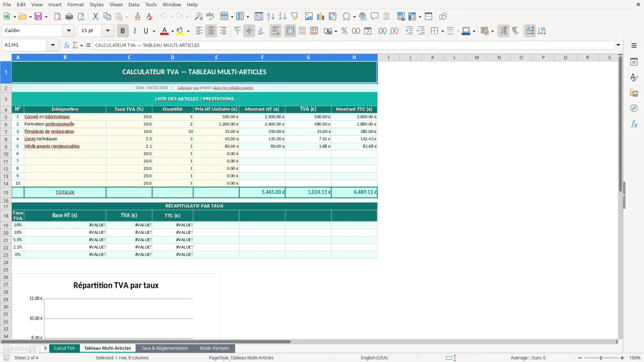Switch to the Calcul TVA sheet tab
Screen dimensions: 644x362
coord(64,348)
